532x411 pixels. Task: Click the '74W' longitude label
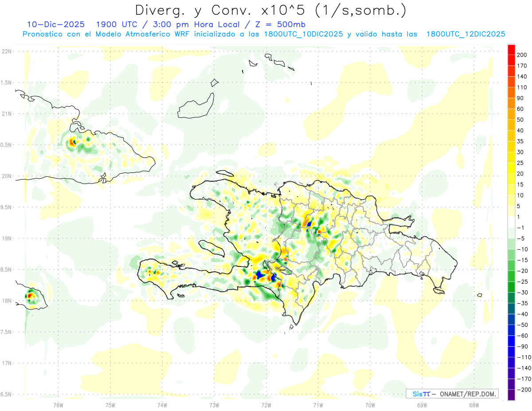pyautogui.click(x=162, y=405)
